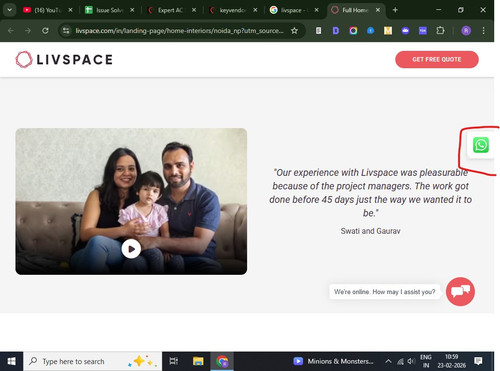This screenshot has height=371, width=500.
Task: Open the Extensions puzzle icon
Action: pyautogui.click(x=440, y=31)
